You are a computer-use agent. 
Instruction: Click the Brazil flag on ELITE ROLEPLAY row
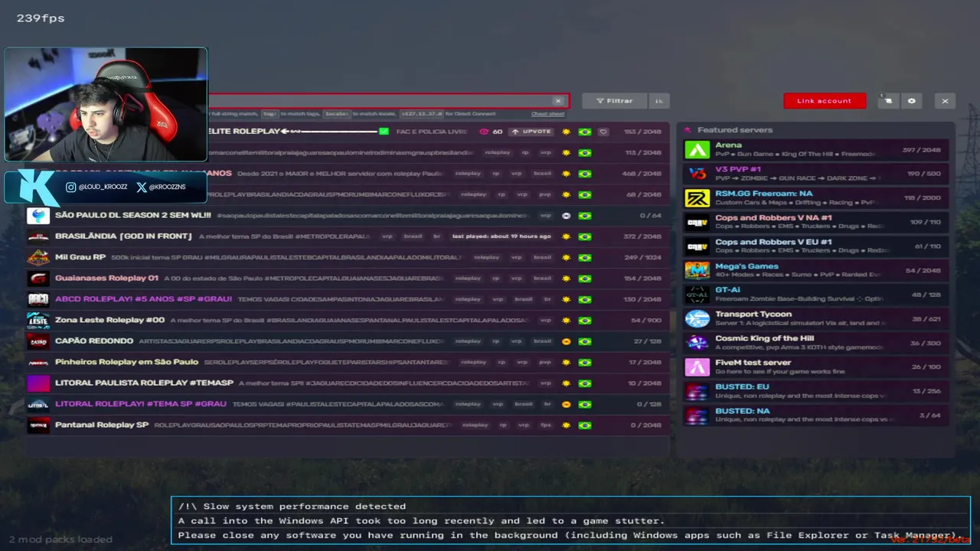pos(585,132)
